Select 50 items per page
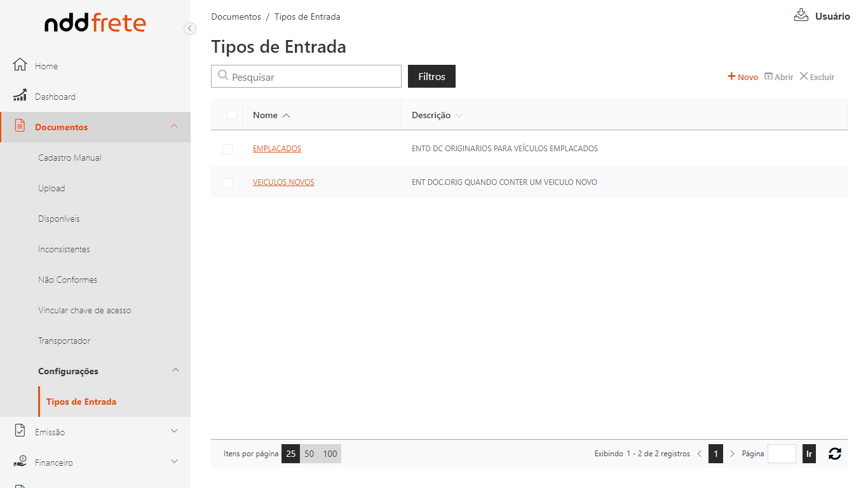 point(309,454)
